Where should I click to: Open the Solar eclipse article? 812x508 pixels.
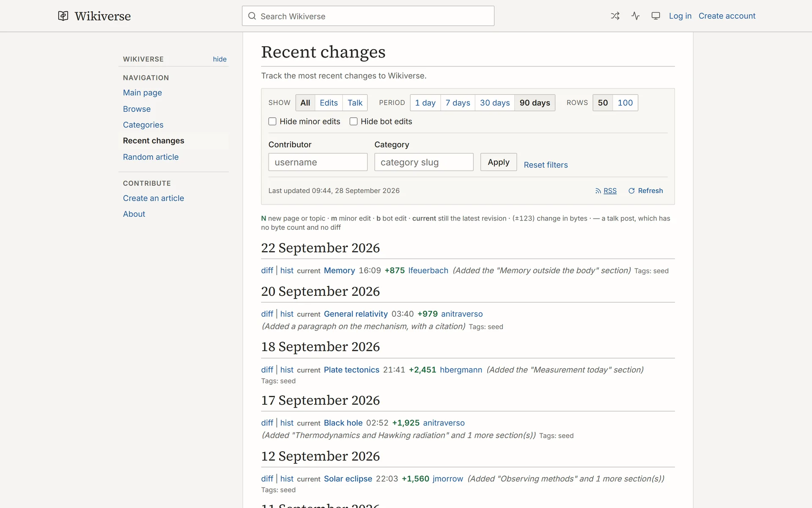348,479
